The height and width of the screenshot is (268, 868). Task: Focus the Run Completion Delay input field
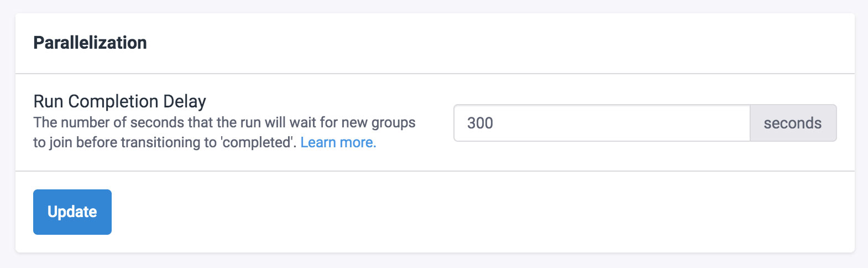pyautogui.click(x=602, y=123)
